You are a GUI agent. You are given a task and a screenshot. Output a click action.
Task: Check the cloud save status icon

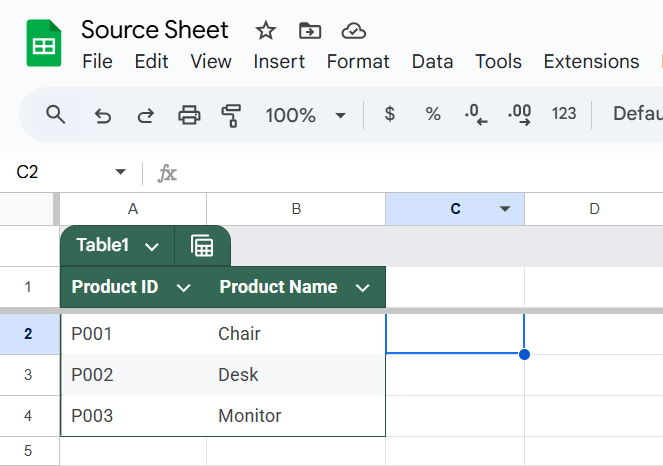click(x=353, y=31)
